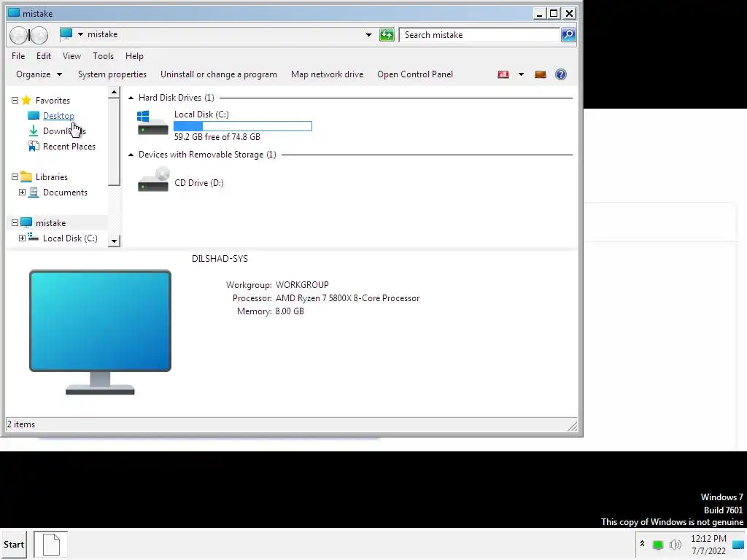The height and width of the screenshot is (560, 747).
Task: Select Recent Places in Favorites
Action: (69, 146)
